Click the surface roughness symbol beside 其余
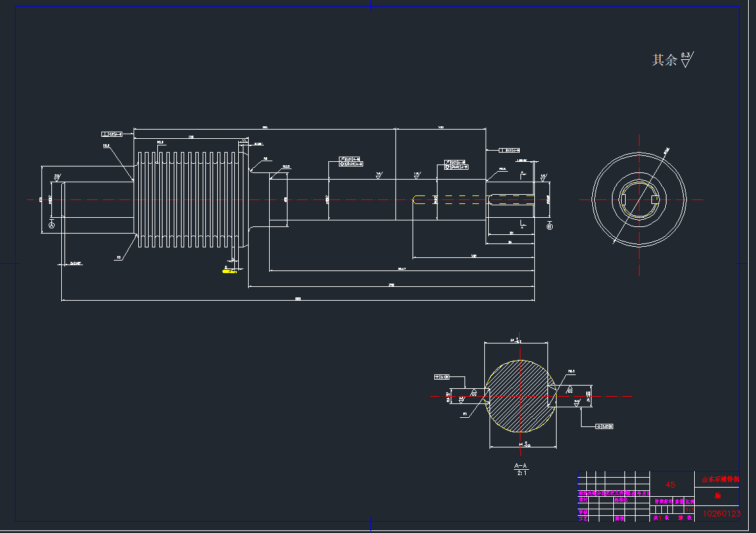Viewport: 756px width, 533px height. (x=687, y=60)
